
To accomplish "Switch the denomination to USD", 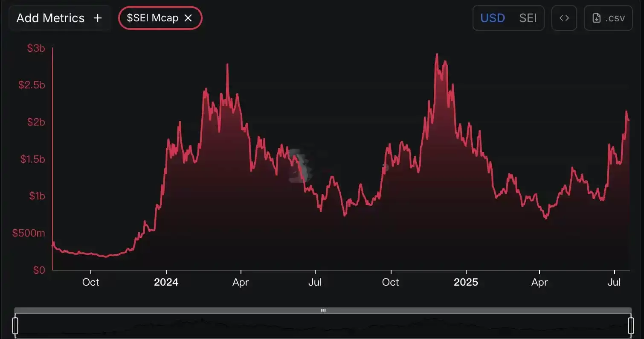I will [493, 18].
